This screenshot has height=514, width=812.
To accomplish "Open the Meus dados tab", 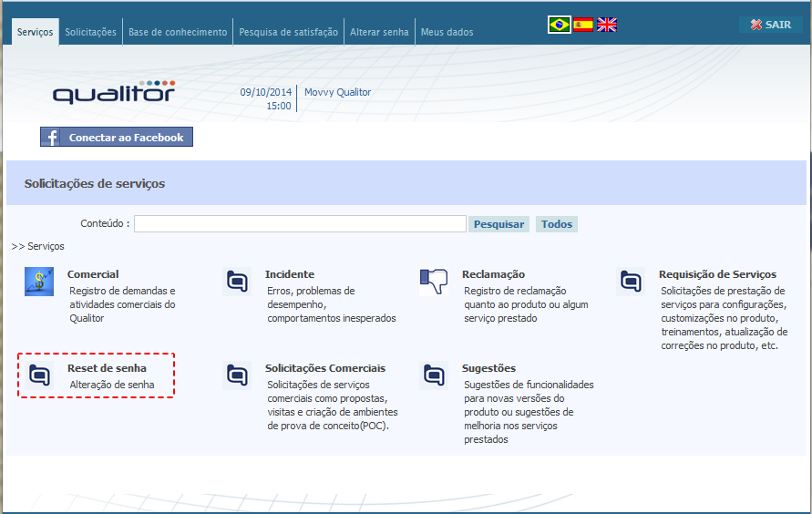I will coord(447,32).
